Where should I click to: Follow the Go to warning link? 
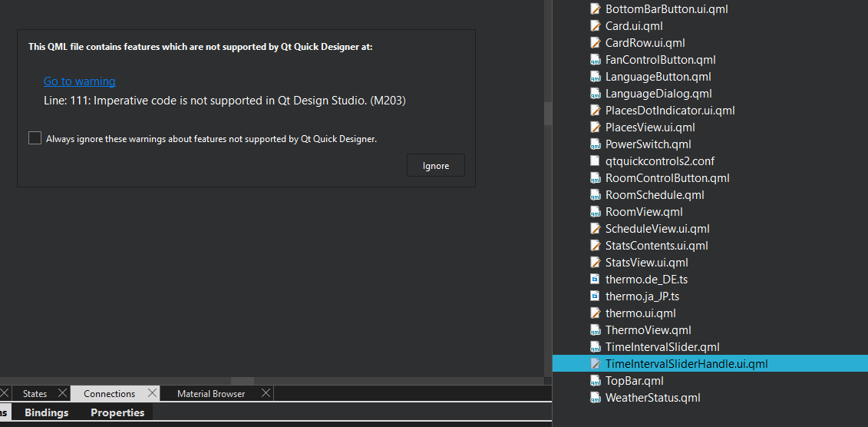click(x=79, y=81)
